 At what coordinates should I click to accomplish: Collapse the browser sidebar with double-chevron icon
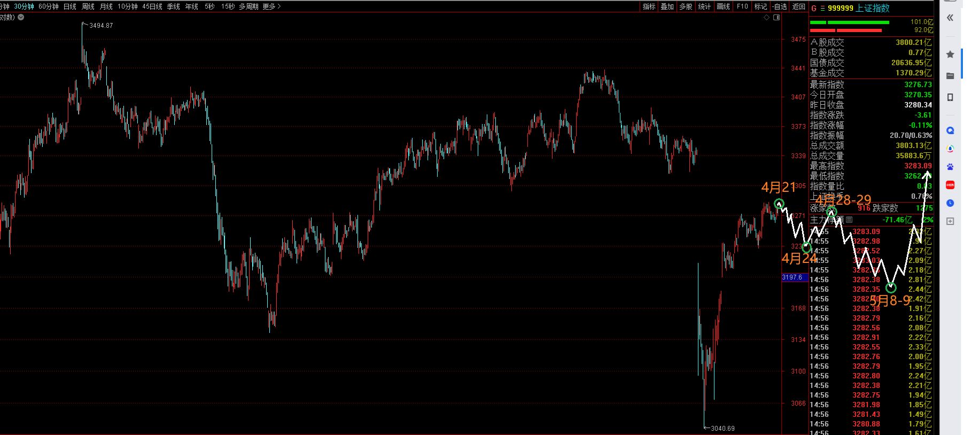pyautogui.click(x=950, y=18)
